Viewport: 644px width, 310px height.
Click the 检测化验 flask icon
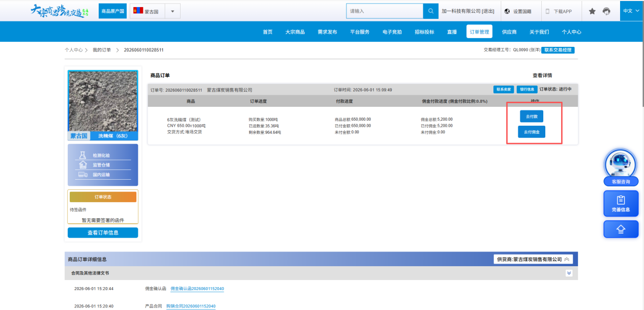pyautogui.click(x=82, y=155)
